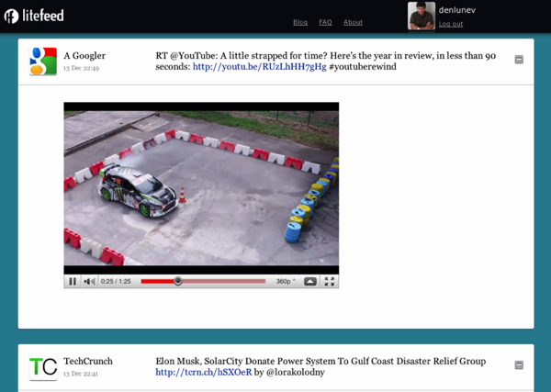The height and width of the screenshot is (392, 551).
Task: Click the A Googler avatar icon
Action: coord(42,61)
